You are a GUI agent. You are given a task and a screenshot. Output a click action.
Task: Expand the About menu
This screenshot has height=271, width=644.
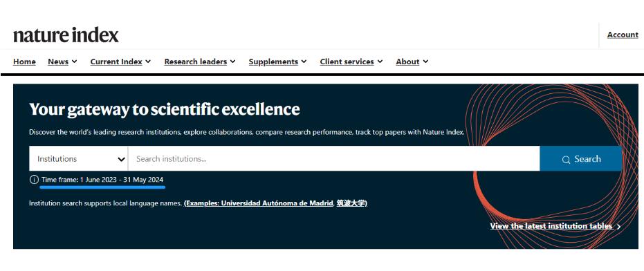pyautogui.click(x=412, y=62)
